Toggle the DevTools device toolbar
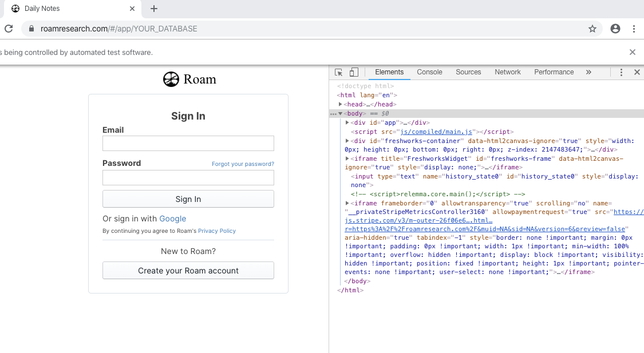 point(354,72)
